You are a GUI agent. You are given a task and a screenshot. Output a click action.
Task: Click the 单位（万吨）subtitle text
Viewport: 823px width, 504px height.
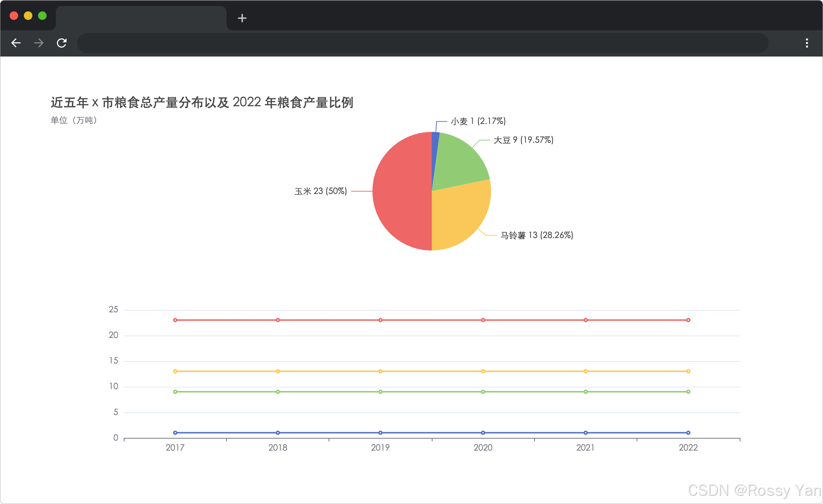point(74,120)
